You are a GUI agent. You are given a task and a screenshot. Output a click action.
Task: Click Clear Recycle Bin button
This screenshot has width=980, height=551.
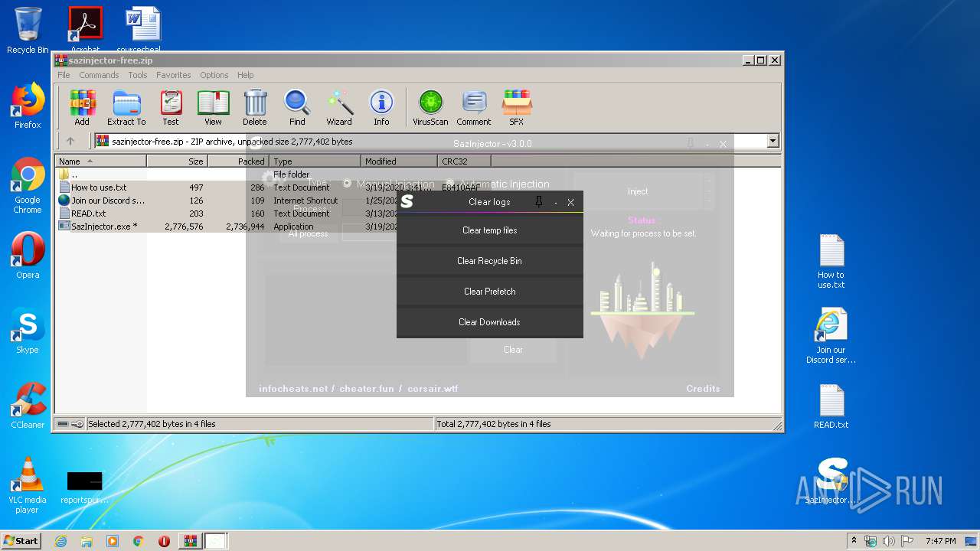490,261
